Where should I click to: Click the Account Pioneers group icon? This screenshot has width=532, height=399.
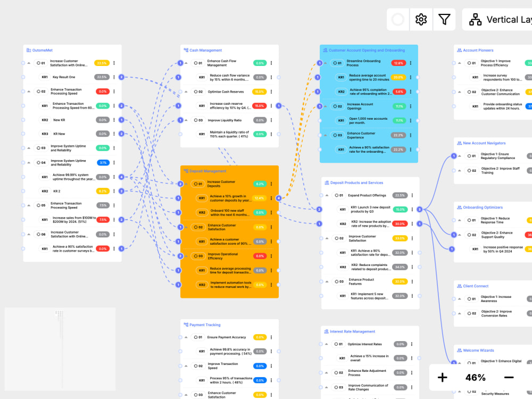[460, 50]
